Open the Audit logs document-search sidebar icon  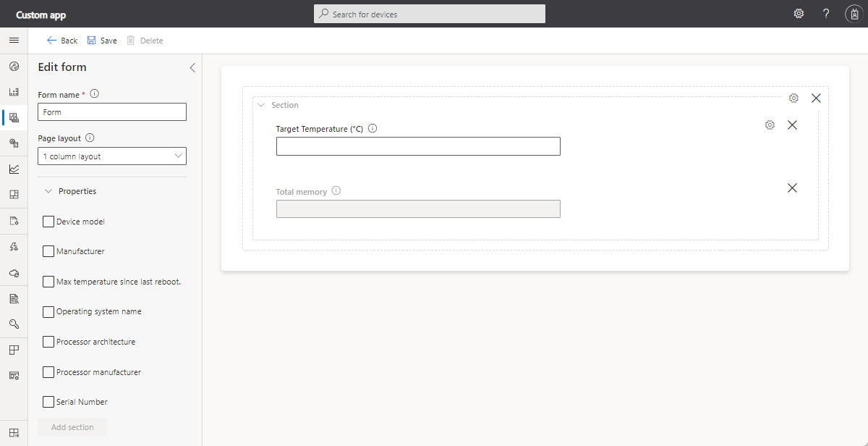14,298
